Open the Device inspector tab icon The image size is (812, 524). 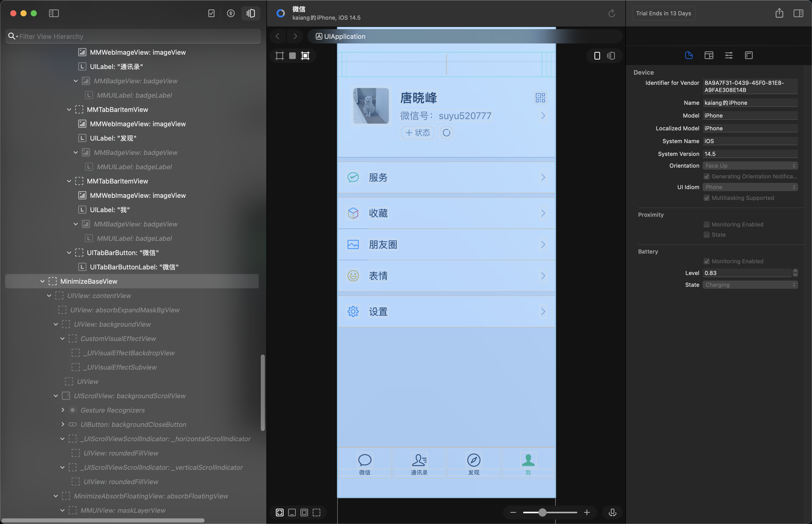point(689,55)
